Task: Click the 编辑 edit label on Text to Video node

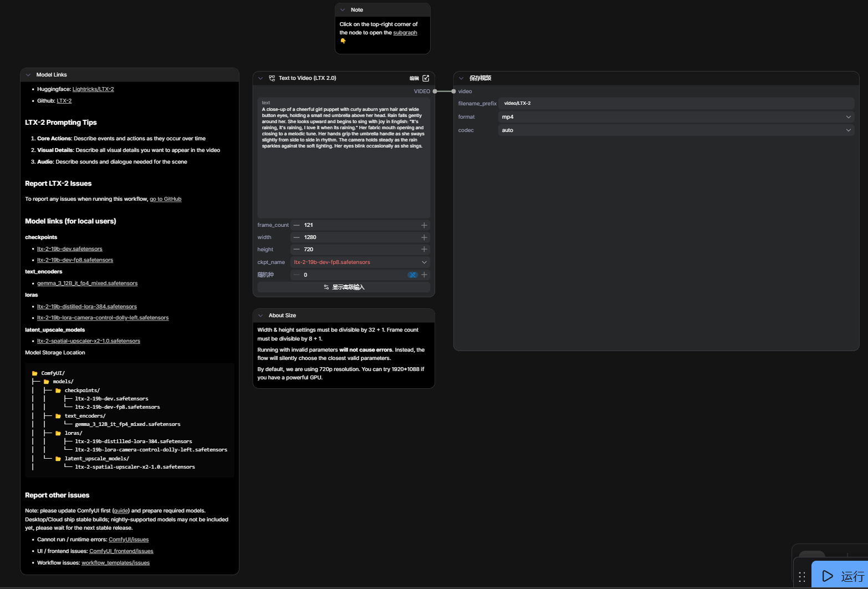Action: pyautogui.click(x=414, y=78)
